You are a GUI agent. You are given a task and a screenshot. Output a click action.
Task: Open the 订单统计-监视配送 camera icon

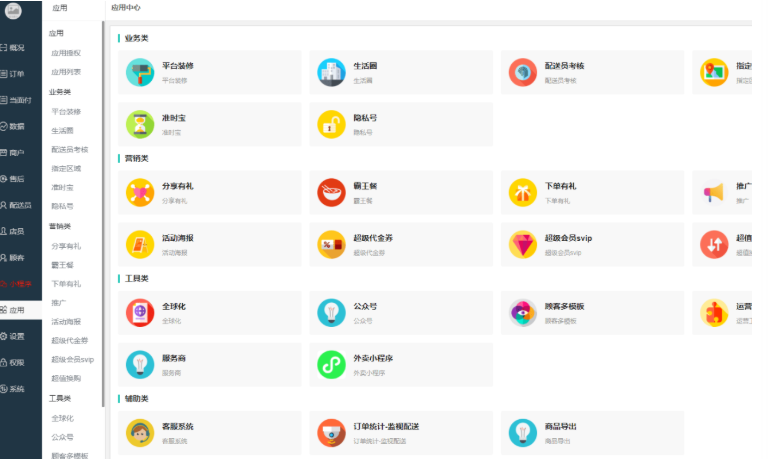[331, 433]
